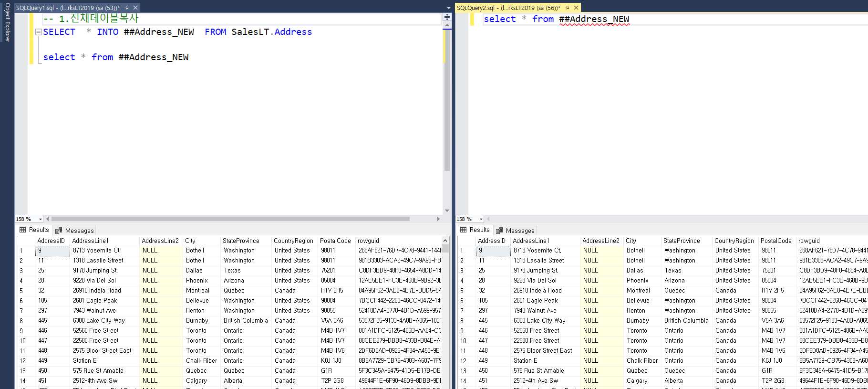Click 'British Columbia' cell in SQLQuery1 results

pyautogui.click(x=246, y=321)
